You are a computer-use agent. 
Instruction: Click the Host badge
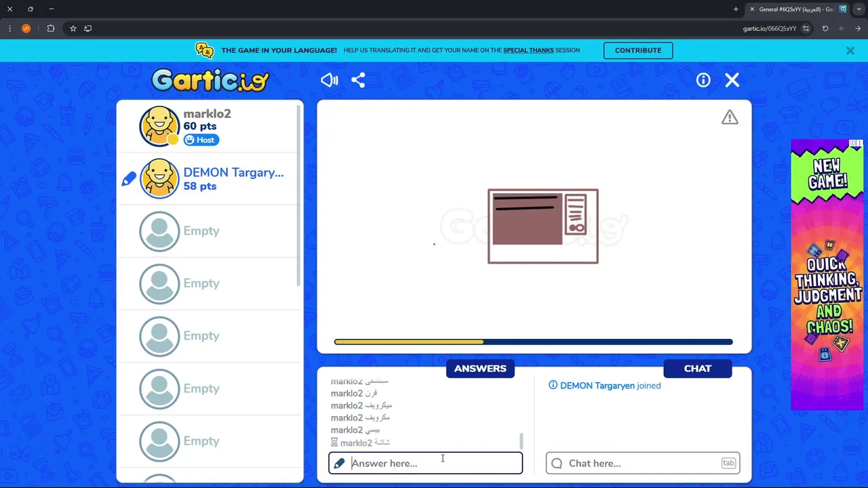(x=201, y=140)
